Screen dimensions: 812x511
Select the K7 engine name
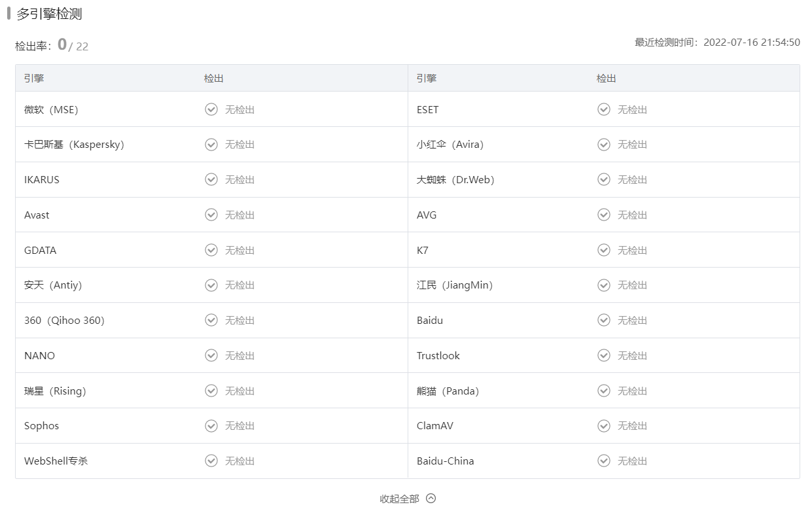tap(423, 250)
